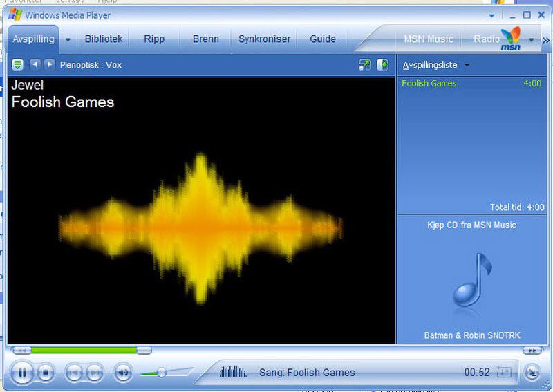Viewport: 553px width, 392px height.
Task: Select Foolish Games in the playlist
Action: click(429, 84)
